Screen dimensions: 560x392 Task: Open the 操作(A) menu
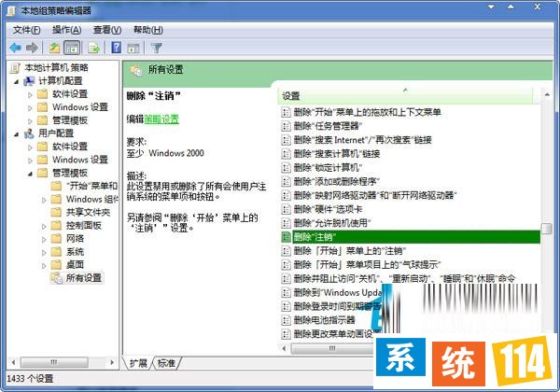pos(67,30)
